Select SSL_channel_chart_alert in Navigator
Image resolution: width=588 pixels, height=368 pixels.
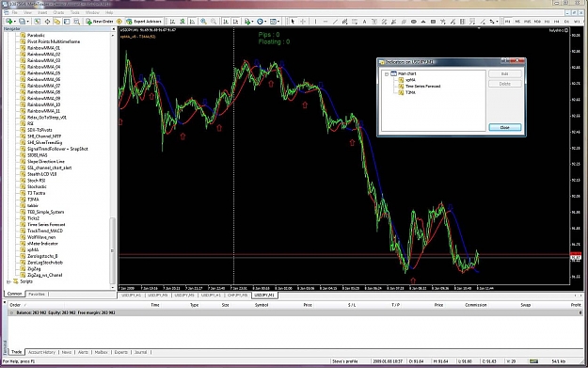(49, 168)
